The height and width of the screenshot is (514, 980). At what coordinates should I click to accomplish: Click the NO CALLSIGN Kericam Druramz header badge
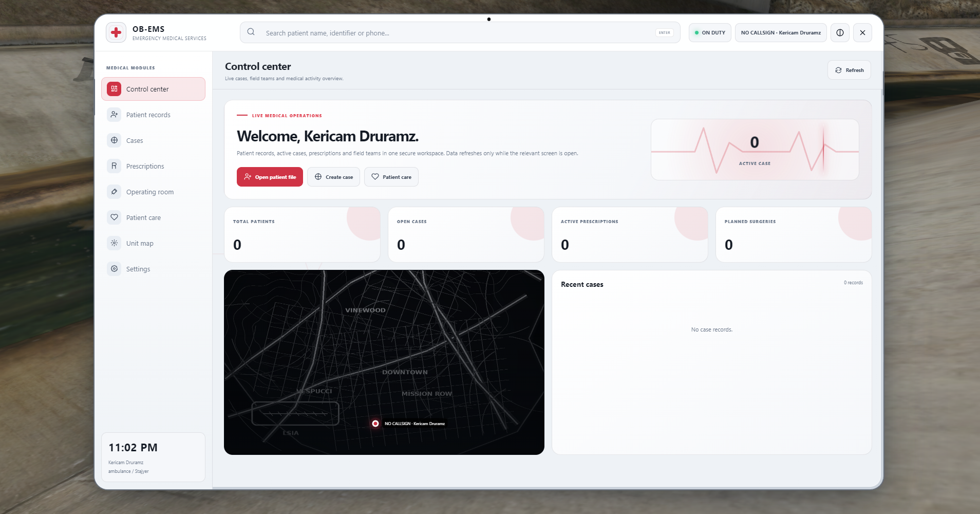pos(781,32)
